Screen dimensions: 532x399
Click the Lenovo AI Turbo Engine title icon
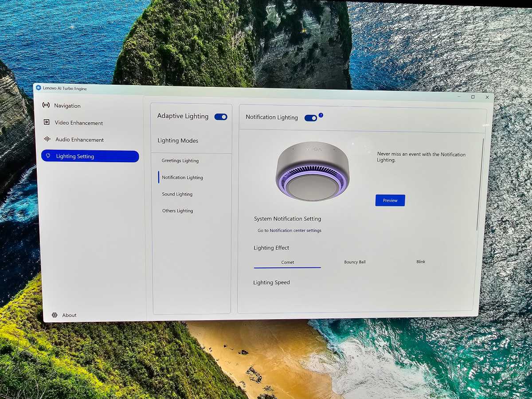tap(38, 88)
